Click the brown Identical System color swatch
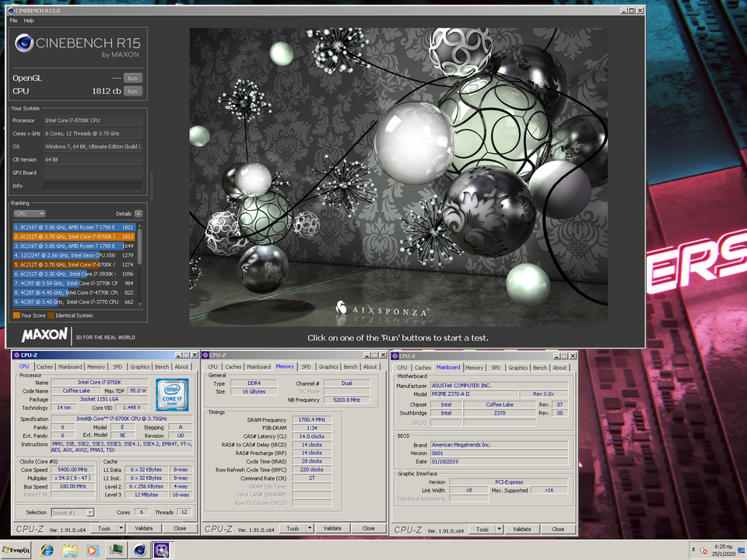Screen dimensions: 747x560 [51, 315]
